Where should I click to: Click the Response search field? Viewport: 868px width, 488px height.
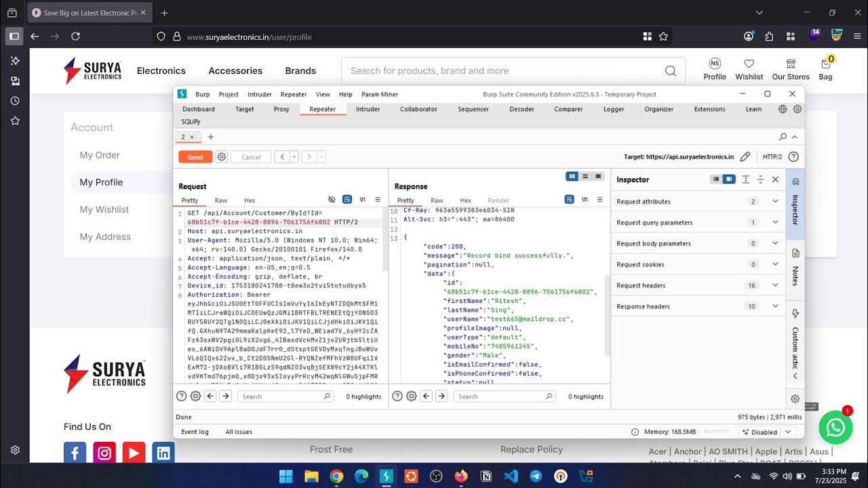505,396
